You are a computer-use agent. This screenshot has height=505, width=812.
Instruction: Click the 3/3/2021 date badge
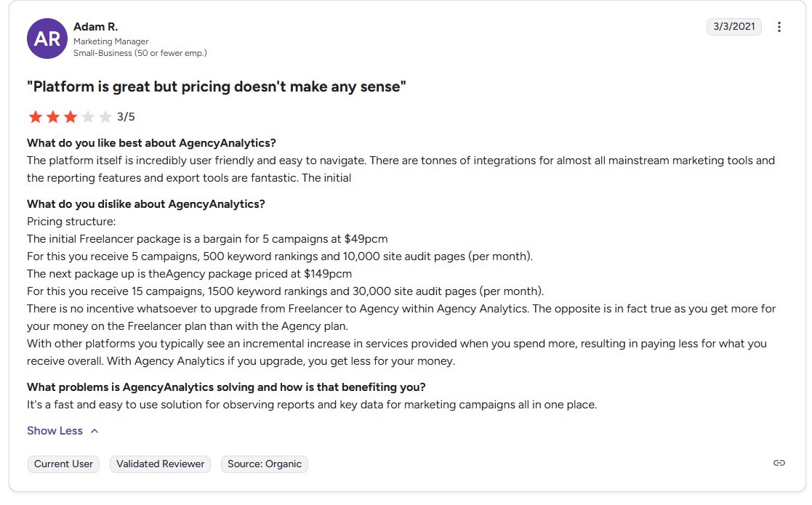(733, 27)
